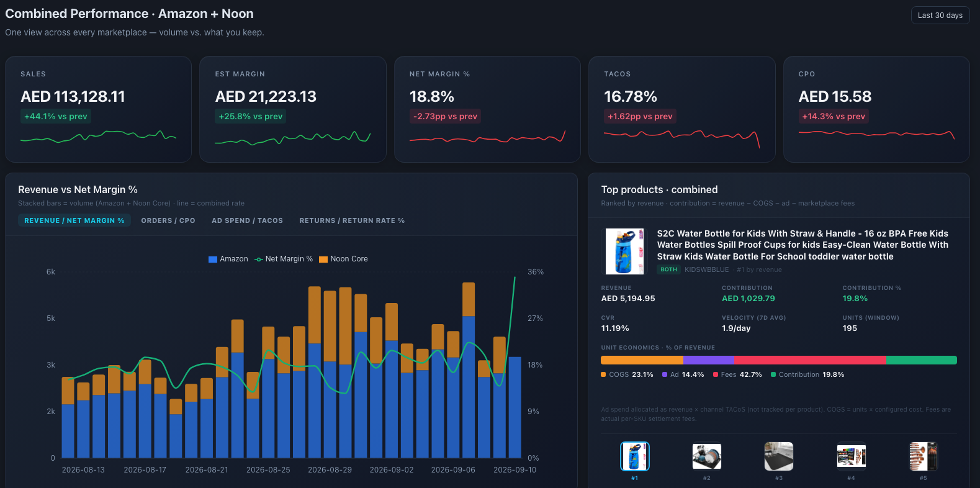Click the 1.9/day velocity value

tap(736, 328)
